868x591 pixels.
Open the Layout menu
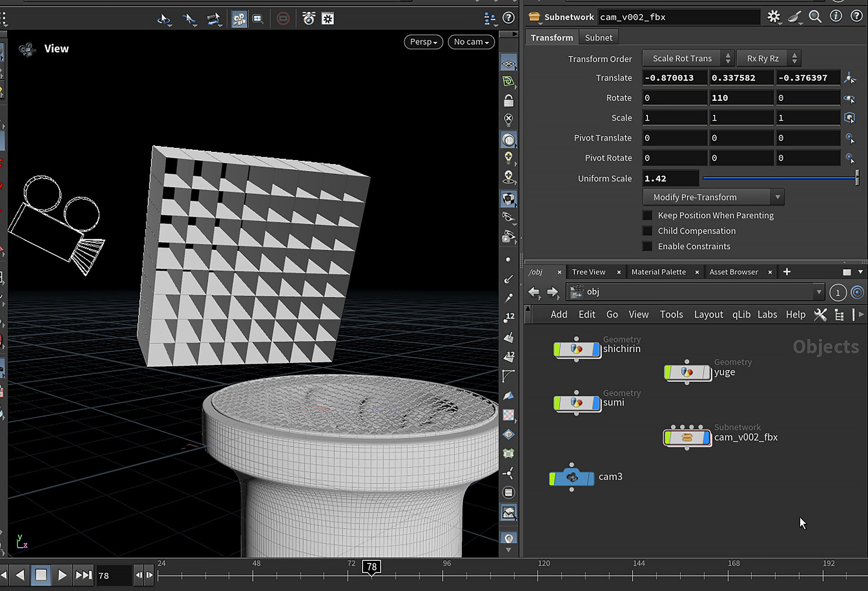[x=708, y=314]
